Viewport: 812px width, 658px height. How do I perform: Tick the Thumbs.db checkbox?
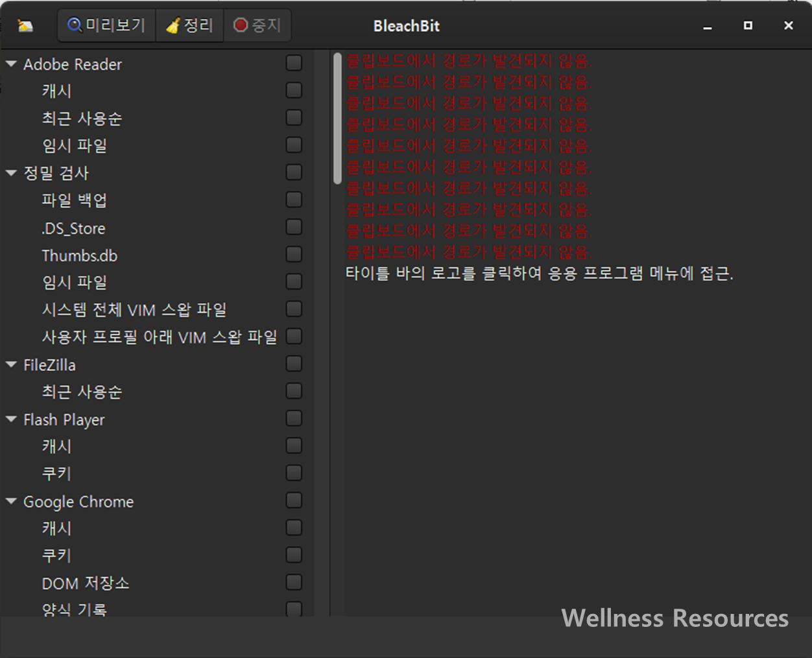pos(294,254)
